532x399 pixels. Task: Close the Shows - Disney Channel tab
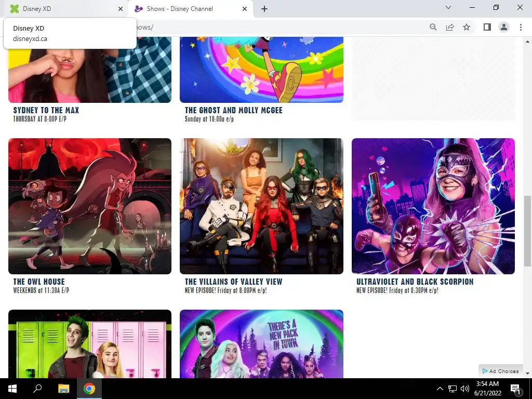[x=245, y=9]
